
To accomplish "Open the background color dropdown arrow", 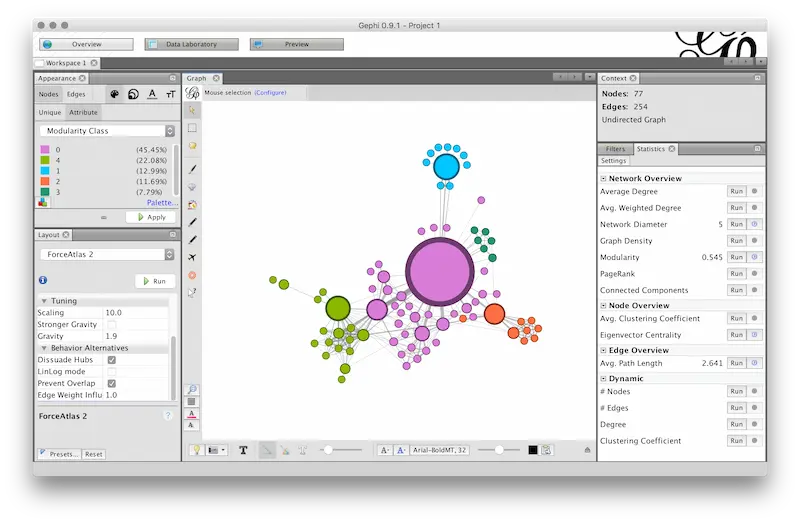I will (223, 450).
